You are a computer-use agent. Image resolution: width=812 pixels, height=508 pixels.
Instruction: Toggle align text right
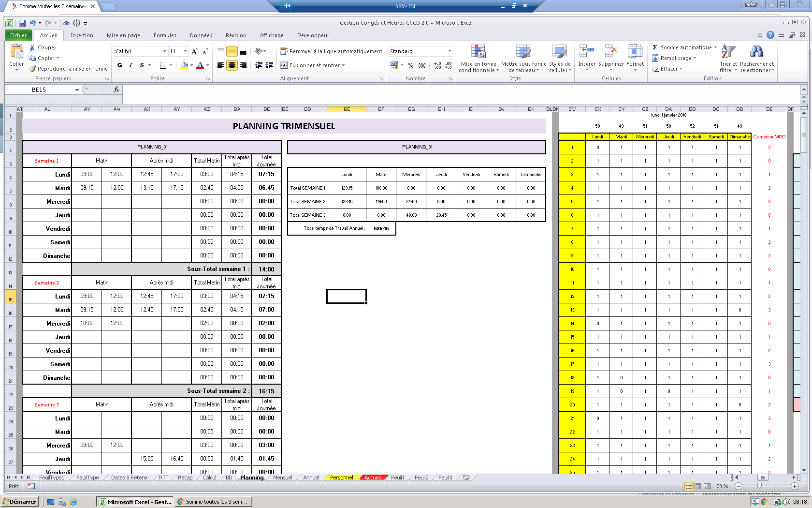pyautogui.click(x=243, y=65)
